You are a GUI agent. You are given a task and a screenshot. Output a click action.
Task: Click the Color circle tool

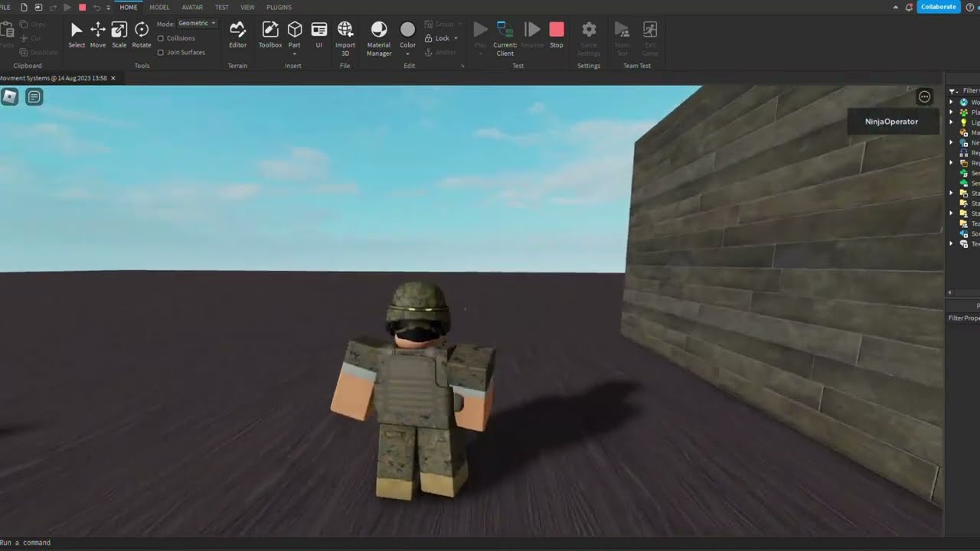pyautogui.click(x=407, y=30)
